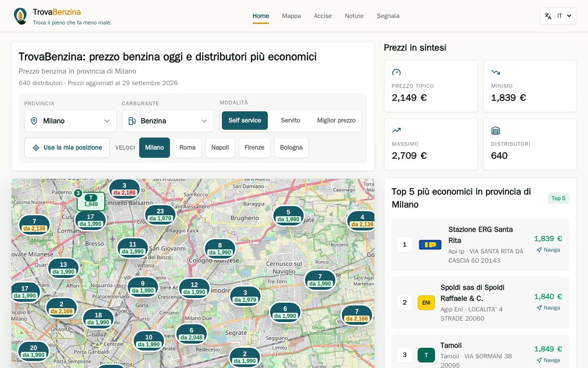588x368 pixels.
Task: Click map cluster 3 da 2,189
Action: (124, 189)
